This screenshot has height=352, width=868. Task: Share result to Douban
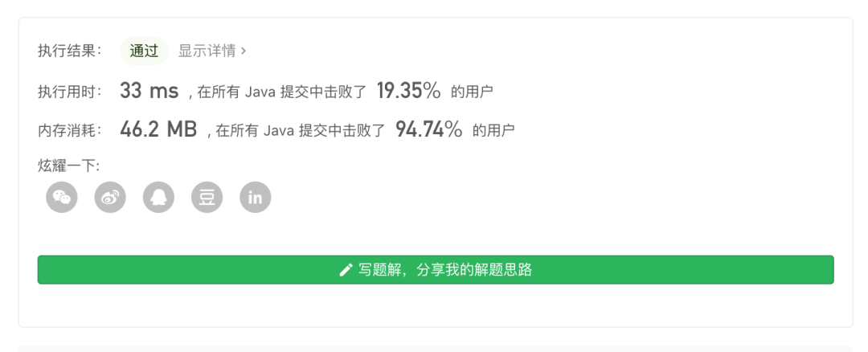pyautogui.click(x=207, y=197)
